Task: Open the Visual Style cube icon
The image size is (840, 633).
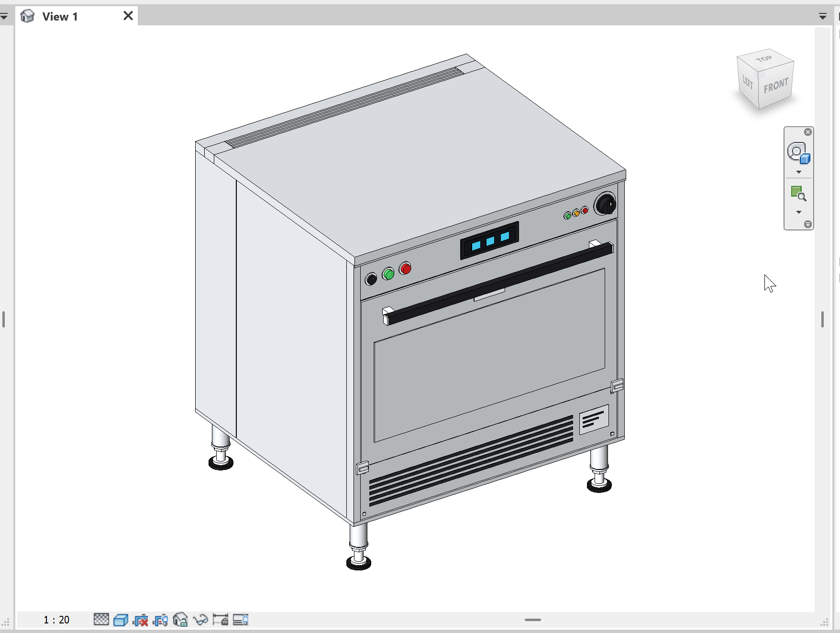Action: [121, 620]
